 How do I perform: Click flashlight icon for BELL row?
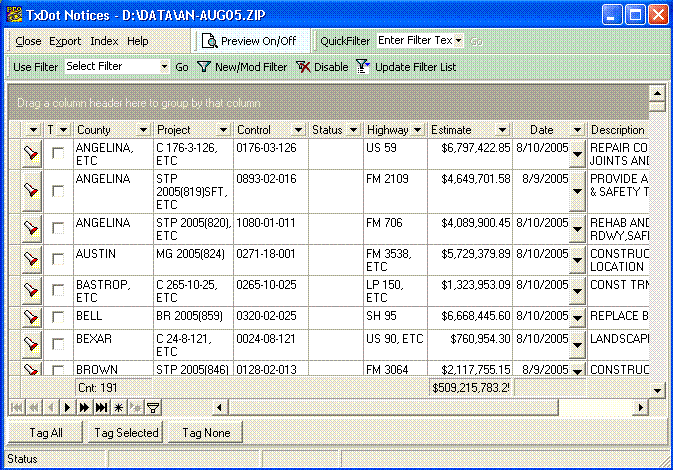click(31, 317)
